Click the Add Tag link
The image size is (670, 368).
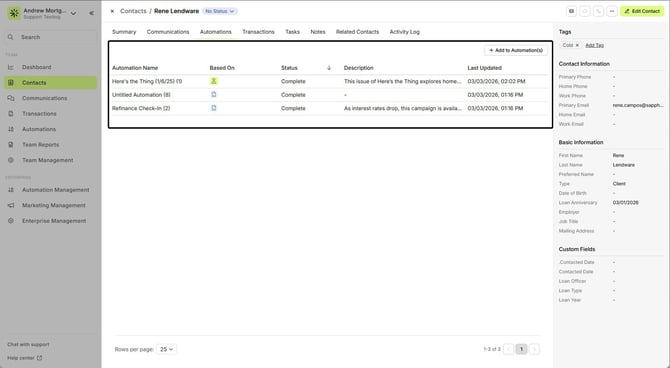coord(594,45)
